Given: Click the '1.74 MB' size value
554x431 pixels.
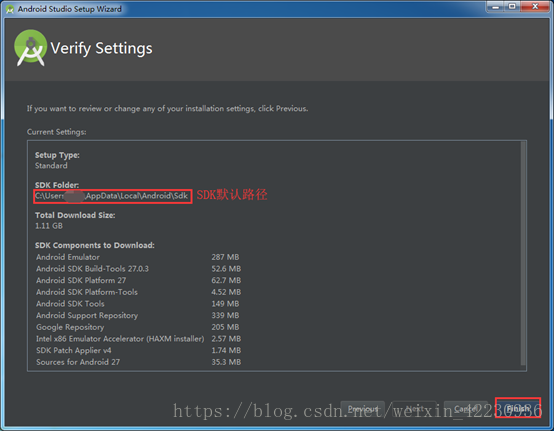Looking at the screenshot, I should 226,350.
